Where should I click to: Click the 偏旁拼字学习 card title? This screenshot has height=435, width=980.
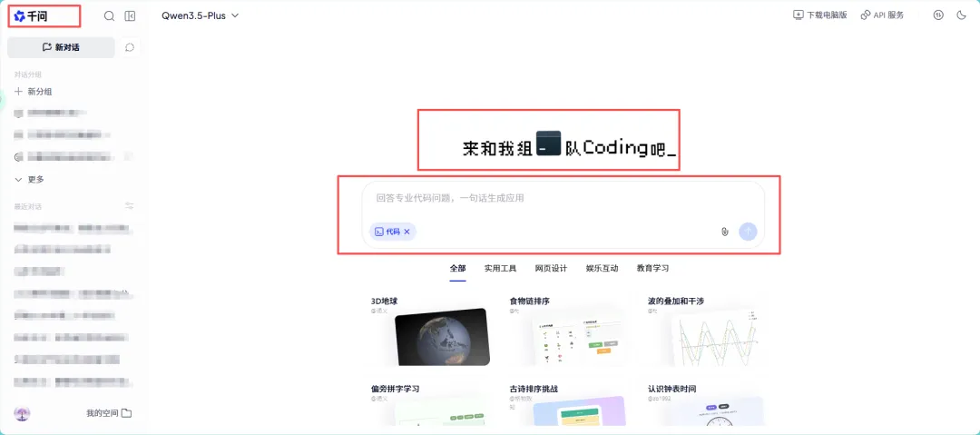(395, 389)
